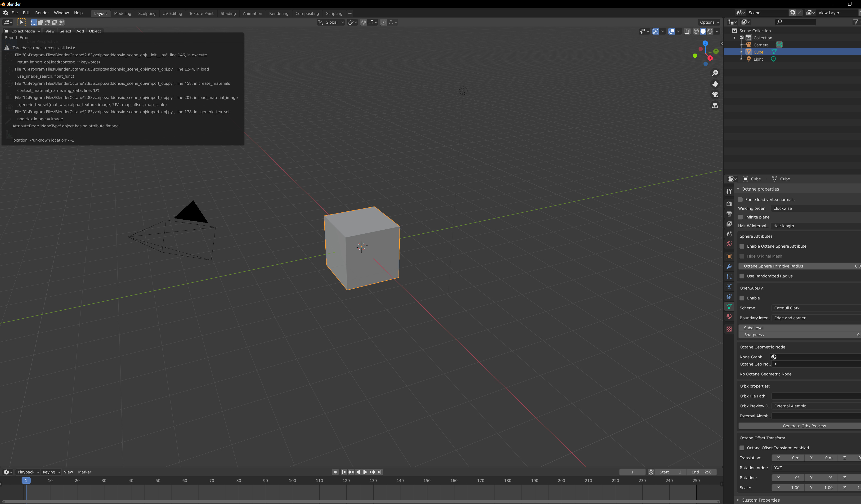Image resolution: width=861 pixels, height=504 pixels.
Task: Switch perspective/orthographic grid icon
Action: point(715,106)
